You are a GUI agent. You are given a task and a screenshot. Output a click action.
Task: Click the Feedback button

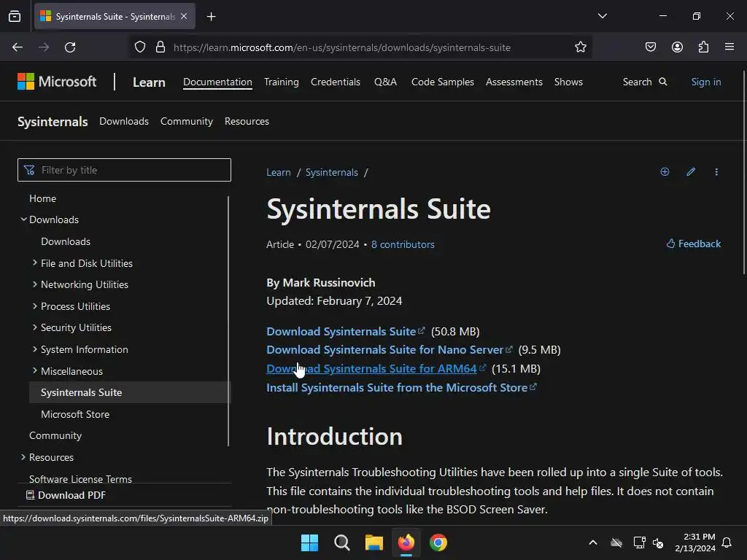click(x=693, y=244)
